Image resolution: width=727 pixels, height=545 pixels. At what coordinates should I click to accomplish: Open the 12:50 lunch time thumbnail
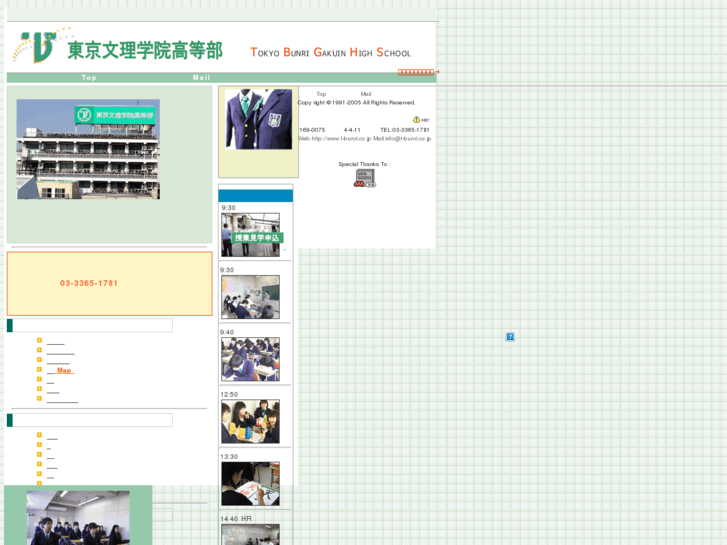click(x=250, y=421)
